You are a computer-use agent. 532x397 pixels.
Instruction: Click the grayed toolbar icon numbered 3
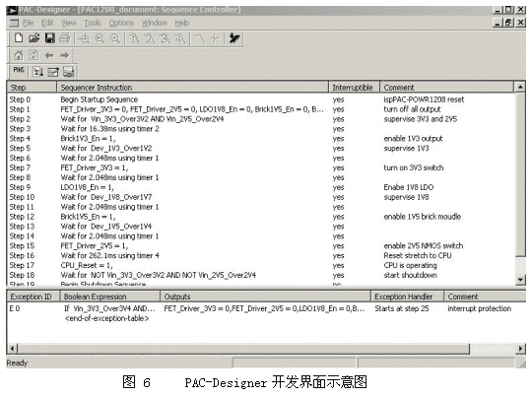[x=165, y=38]
